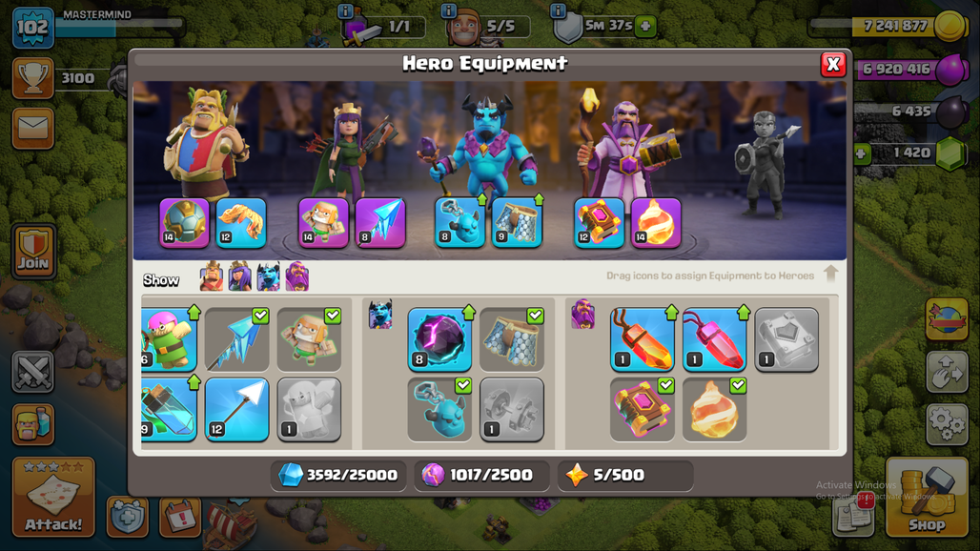The width and height of the screenshot is (980, 551).
Task: Click the Join clan button
Action: (33, 251)
